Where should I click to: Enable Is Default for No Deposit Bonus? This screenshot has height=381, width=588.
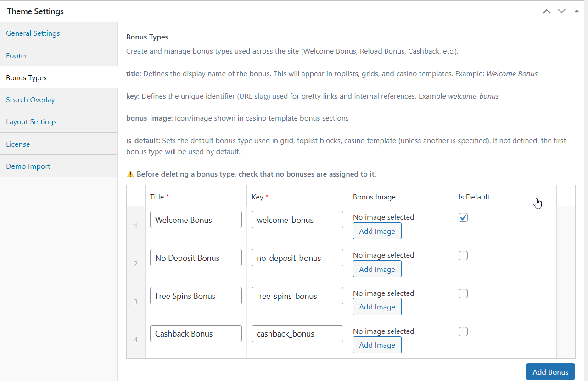(x=463, y=256)
